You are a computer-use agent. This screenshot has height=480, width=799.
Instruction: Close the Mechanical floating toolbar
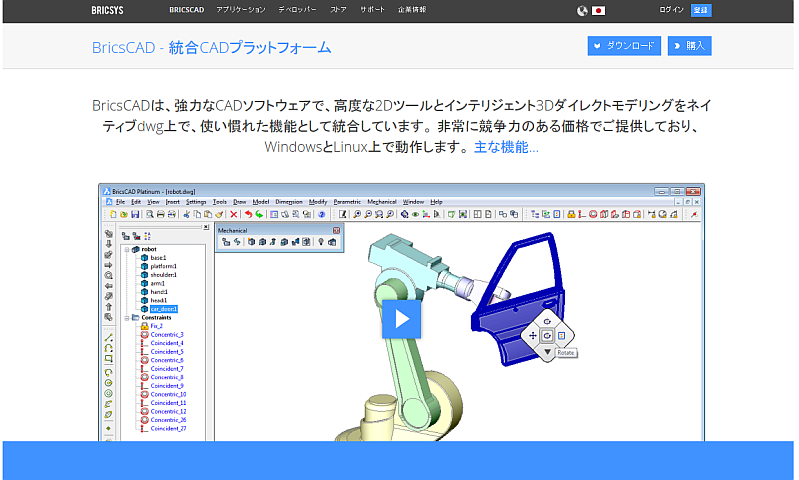pyautogui.click(x=336, y=230)
